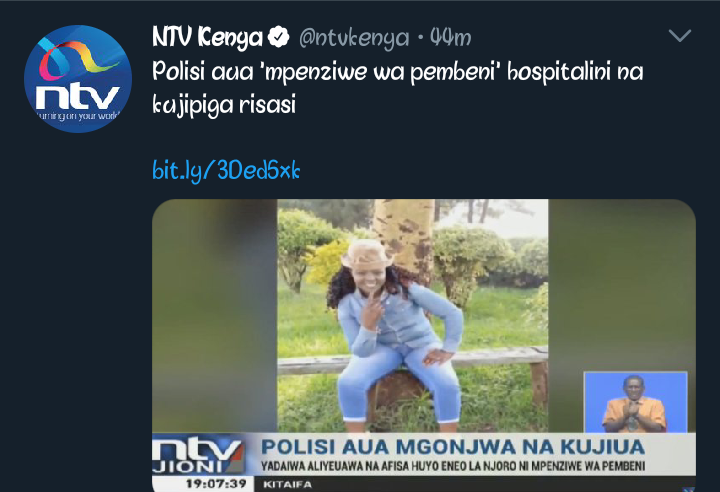Click the sign language interpreter inset

pyautogui.click(x=636, y=402)
